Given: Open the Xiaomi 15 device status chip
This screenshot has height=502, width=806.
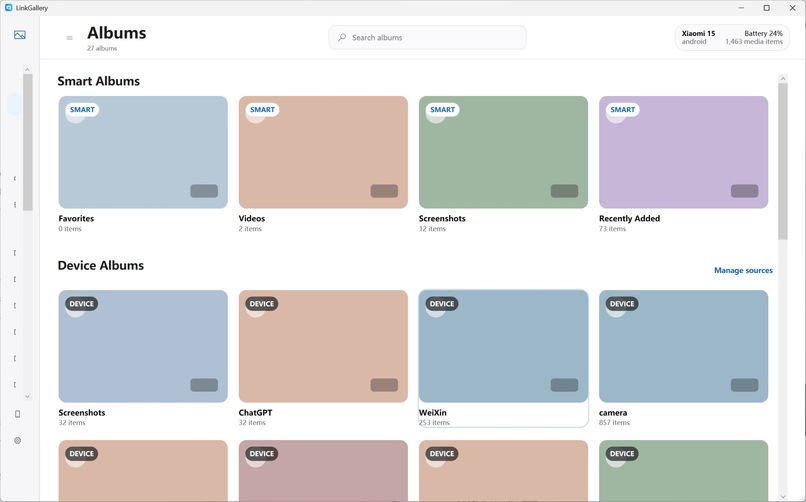Looking at the screenshot, I should click(x=732, y=38).
